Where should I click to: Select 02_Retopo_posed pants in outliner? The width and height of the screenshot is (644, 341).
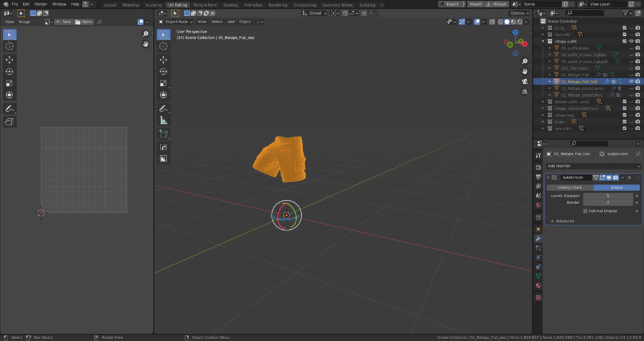click(x=582, y=89)
